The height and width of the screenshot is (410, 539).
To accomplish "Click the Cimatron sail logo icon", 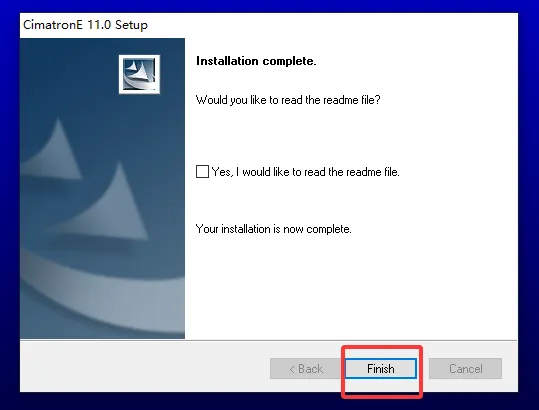I will click(139, 74).
